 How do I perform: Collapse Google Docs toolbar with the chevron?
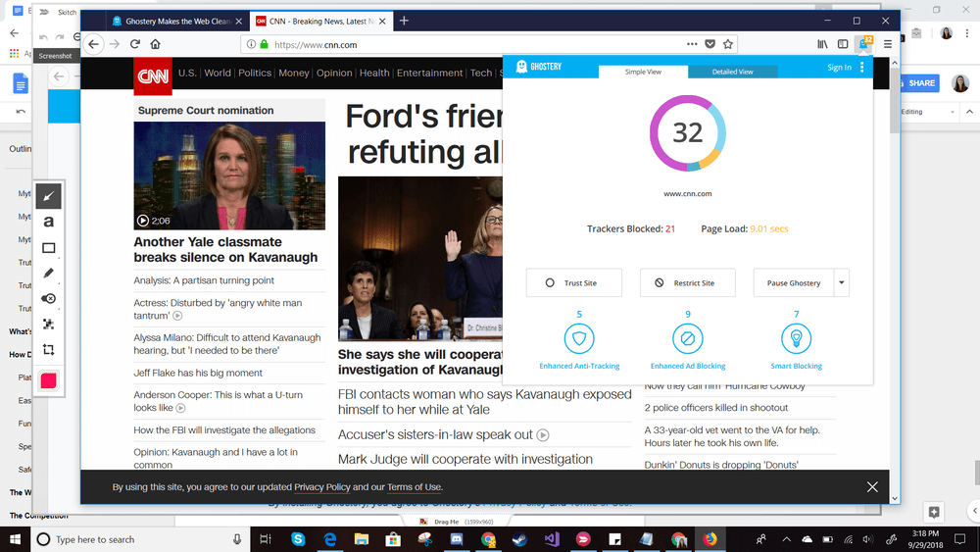[x=969, y=112]
